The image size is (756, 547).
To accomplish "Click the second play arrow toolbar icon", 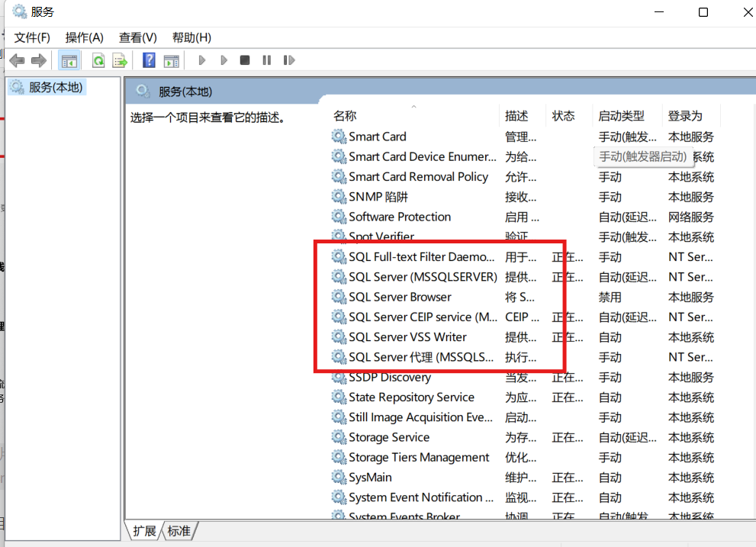I will coord(224,60).
